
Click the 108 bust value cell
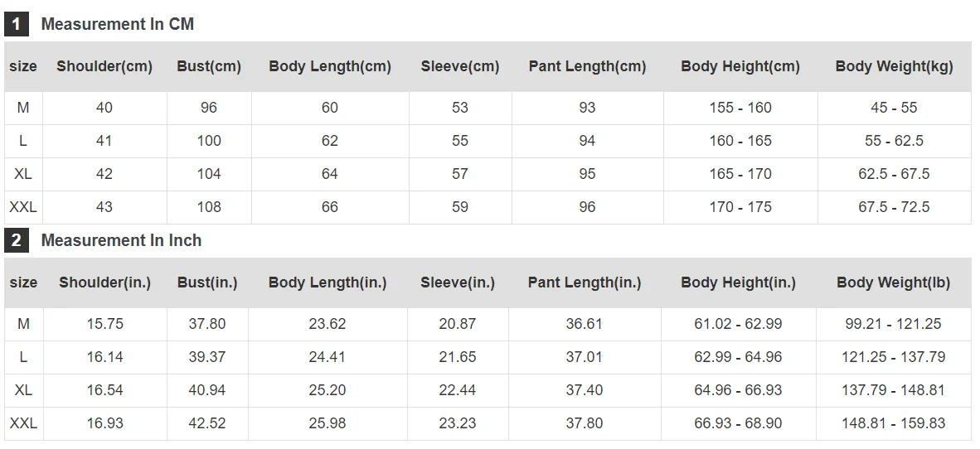[x=209, y=207]
